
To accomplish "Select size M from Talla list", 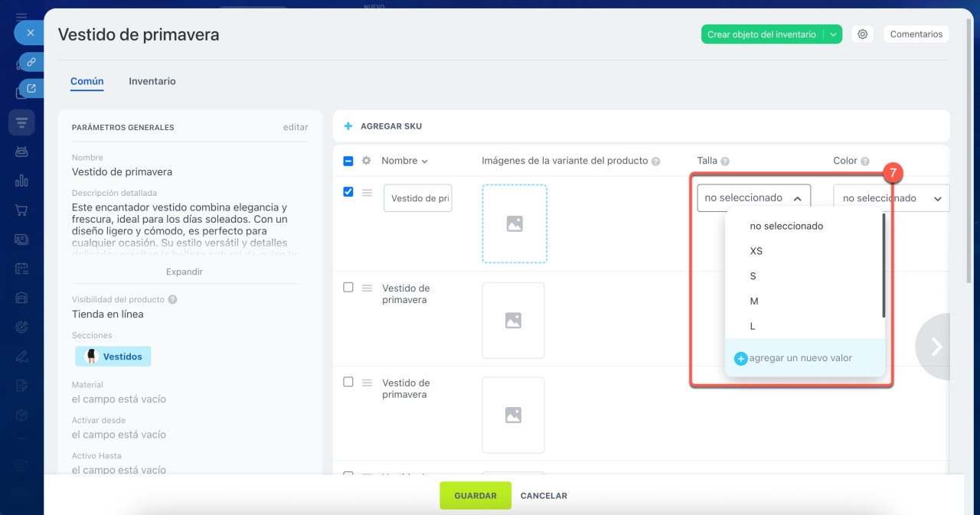I will tap(754, 302).
